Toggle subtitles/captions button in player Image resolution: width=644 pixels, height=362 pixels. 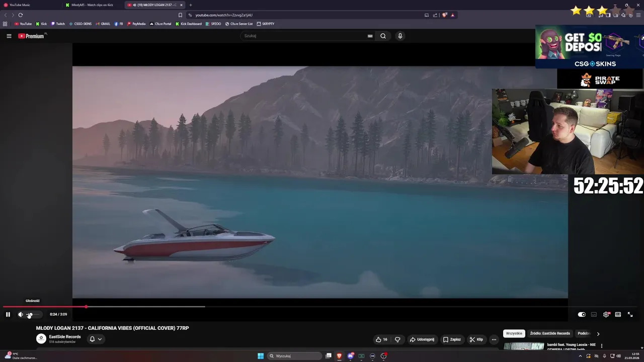pyautogui.click(x=594, y=314)
